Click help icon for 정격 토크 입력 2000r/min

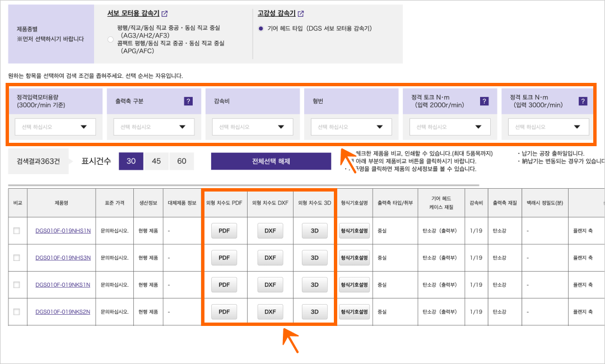coord(485,101)
